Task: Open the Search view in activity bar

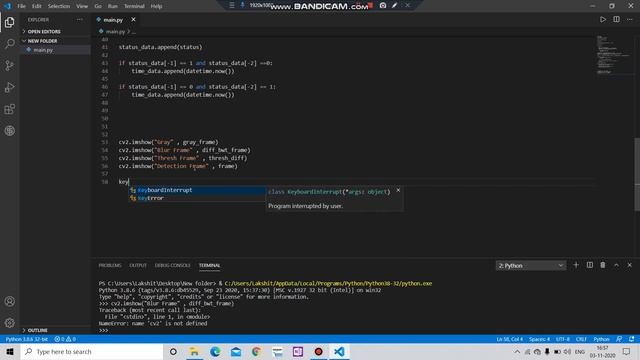Action: 9,44
